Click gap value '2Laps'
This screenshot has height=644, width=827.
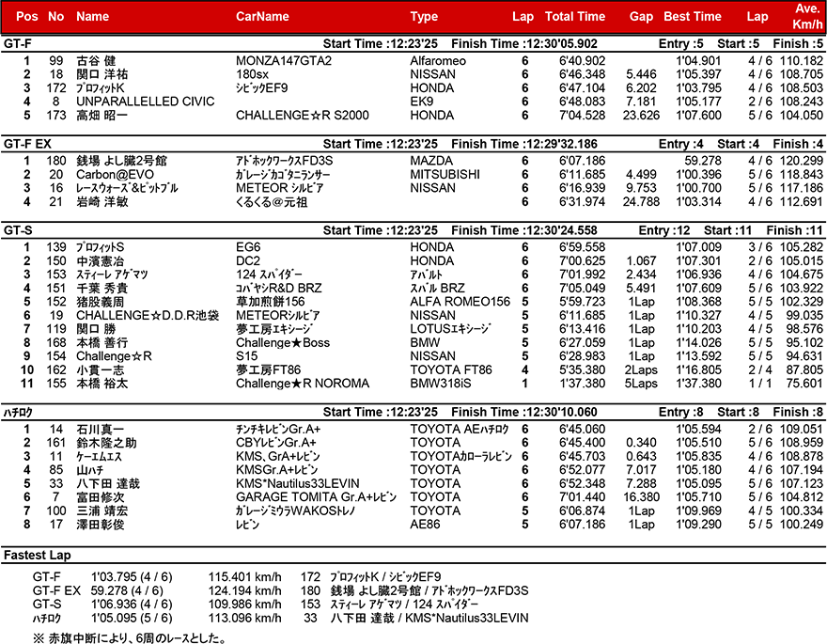pyautogui.click(x=641, y=369)
